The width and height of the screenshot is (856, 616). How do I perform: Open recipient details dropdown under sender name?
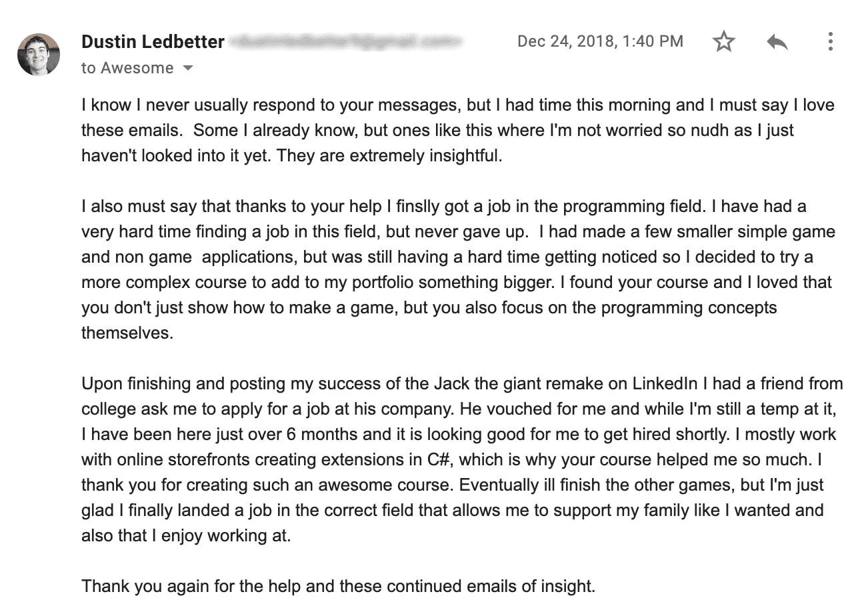click(x=187, y=67)
